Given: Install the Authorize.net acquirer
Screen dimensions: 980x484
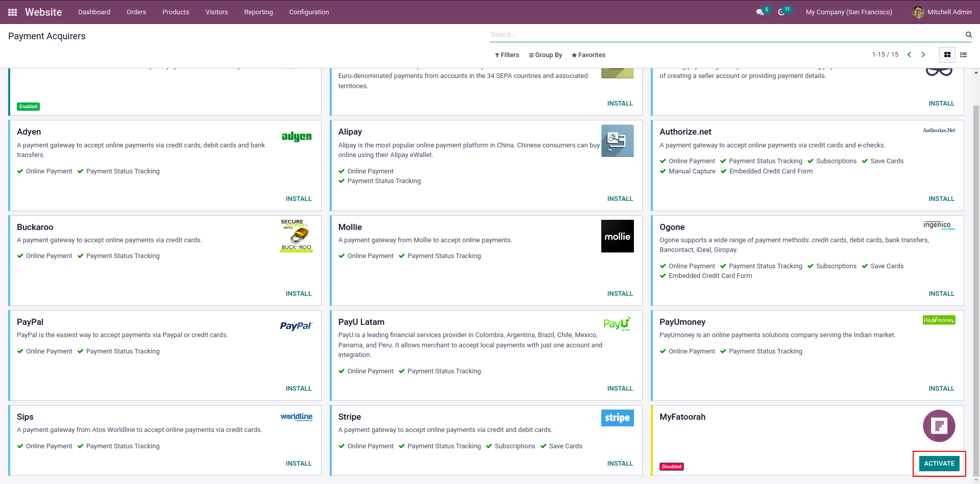Looking at the screenshot, I should [x=941, y=199].
